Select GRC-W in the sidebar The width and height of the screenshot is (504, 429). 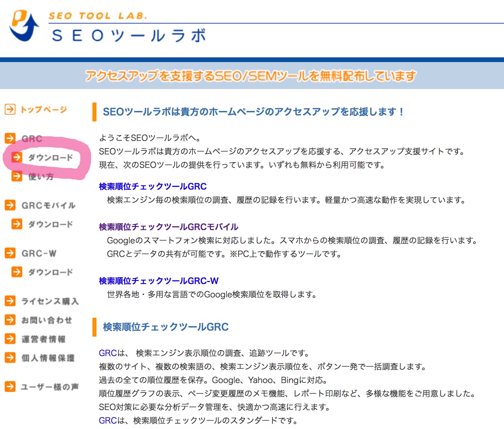(39, 253)
